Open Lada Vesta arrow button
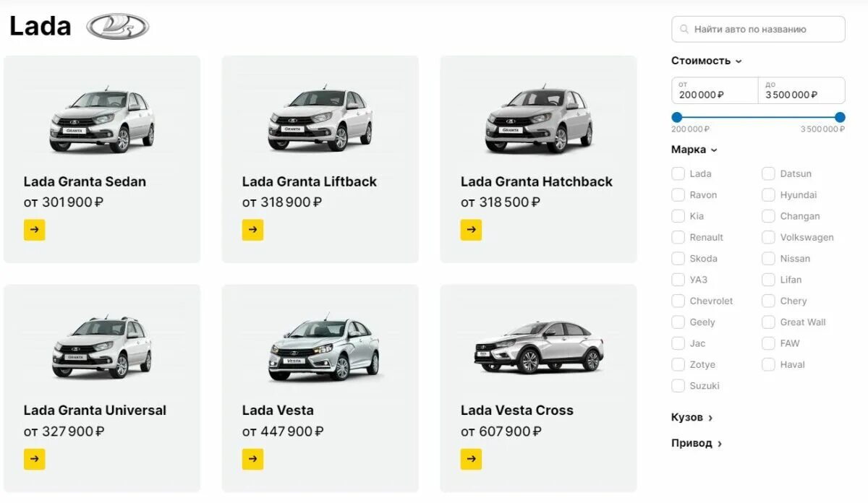This screenshot has height=503, width=868. click(252, 459)
